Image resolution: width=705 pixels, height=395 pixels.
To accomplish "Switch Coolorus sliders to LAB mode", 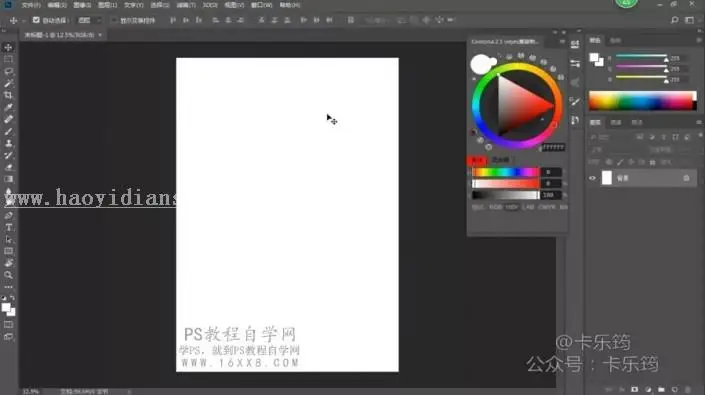I will [x=528, y=207].
